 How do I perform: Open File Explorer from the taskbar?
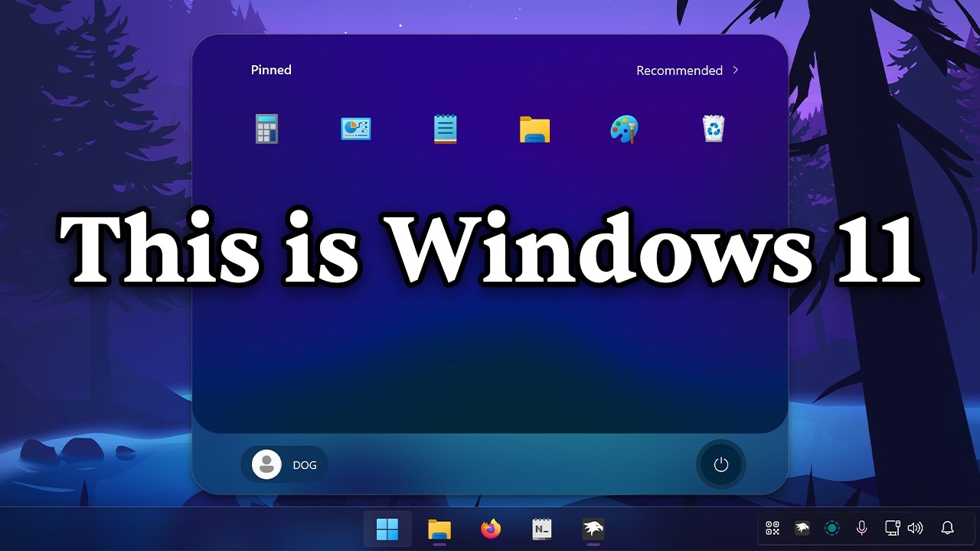[x=439, y=529]
